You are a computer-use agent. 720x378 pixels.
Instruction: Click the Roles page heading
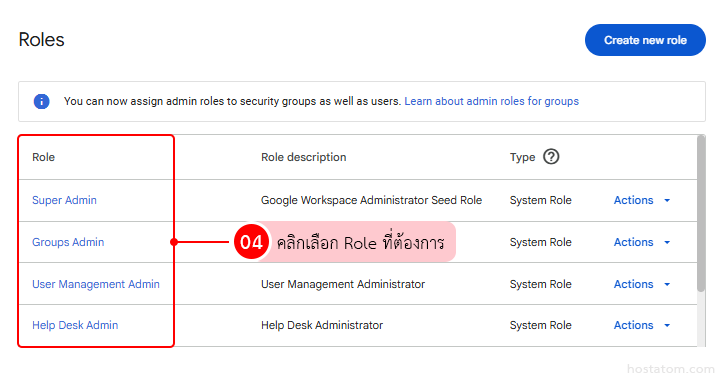(x=41, y=39)
